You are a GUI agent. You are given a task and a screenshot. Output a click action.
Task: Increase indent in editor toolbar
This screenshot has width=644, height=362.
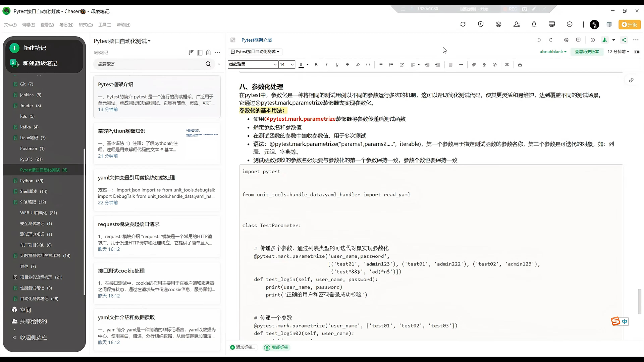[x=438, y=65]
